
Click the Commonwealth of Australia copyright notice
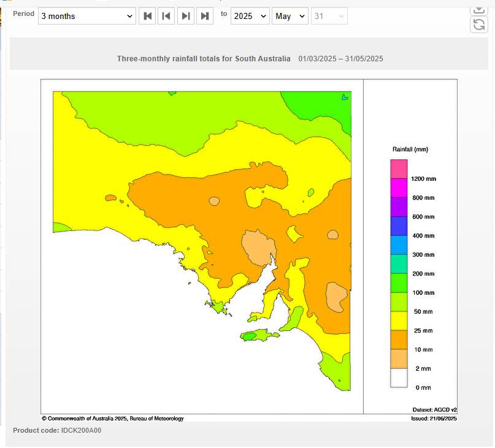(113, 418)
